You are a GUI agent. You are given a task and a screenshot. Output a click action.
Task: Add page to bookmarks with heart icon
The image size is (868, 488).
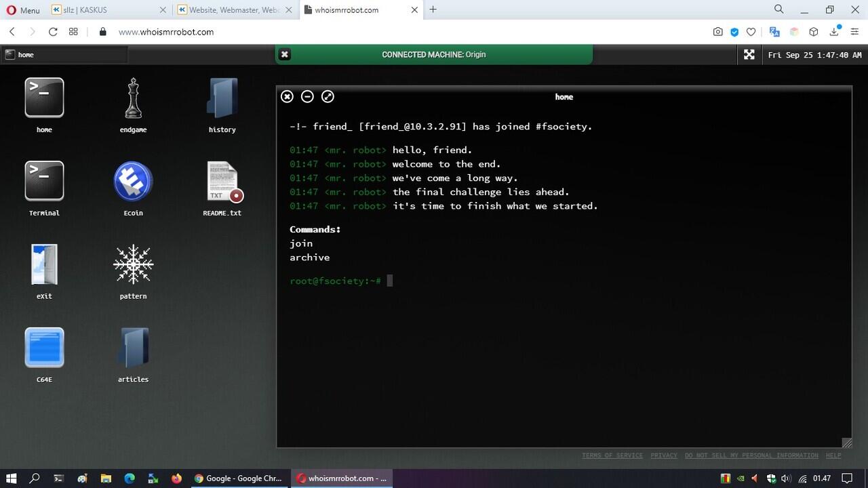coord(751,32)
